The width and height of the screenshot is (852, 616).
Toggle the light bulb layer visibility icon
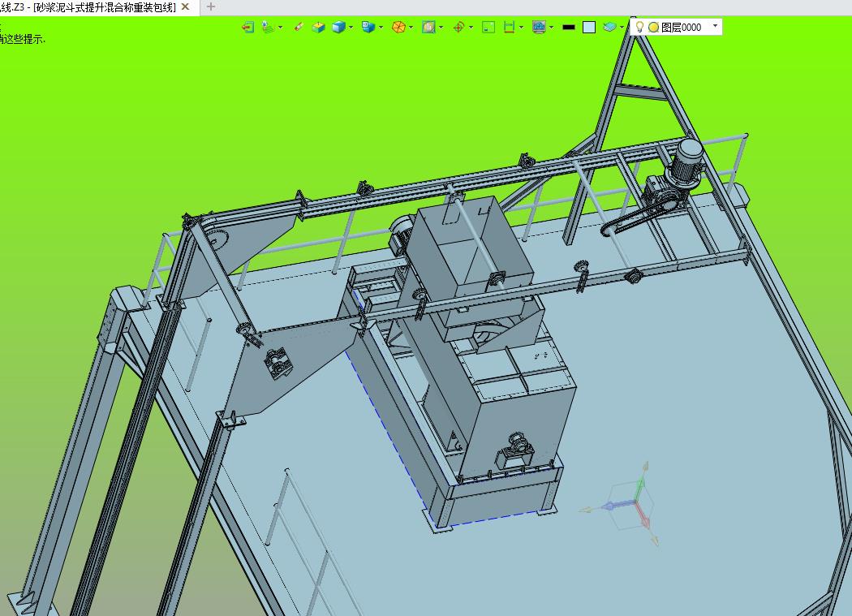640,27
